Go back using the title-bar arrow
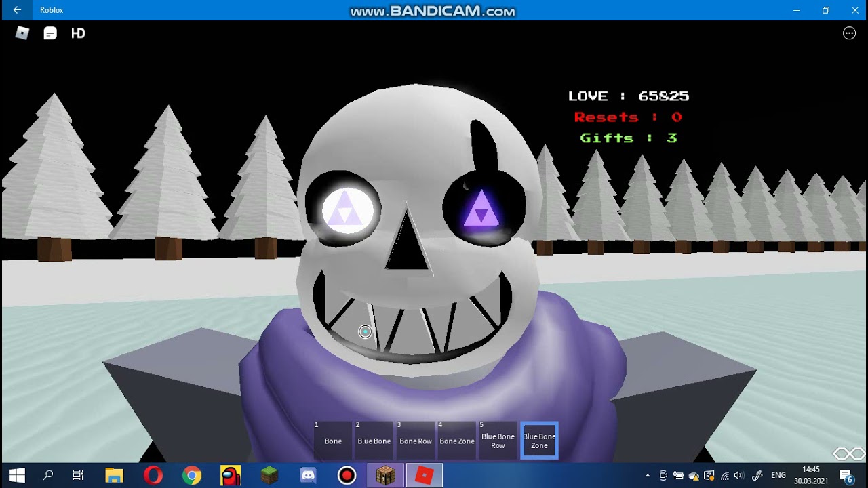 point(17,10)
